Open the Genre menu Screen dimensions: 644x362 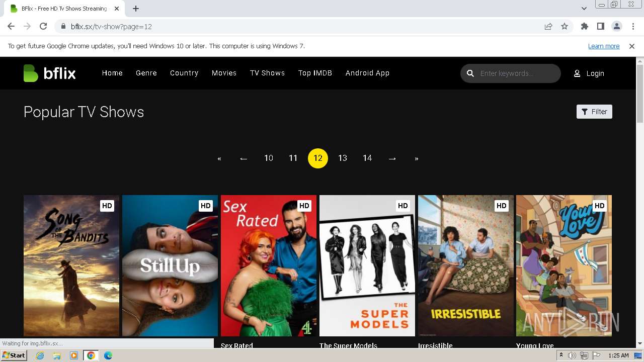click(x=146, y=73)
